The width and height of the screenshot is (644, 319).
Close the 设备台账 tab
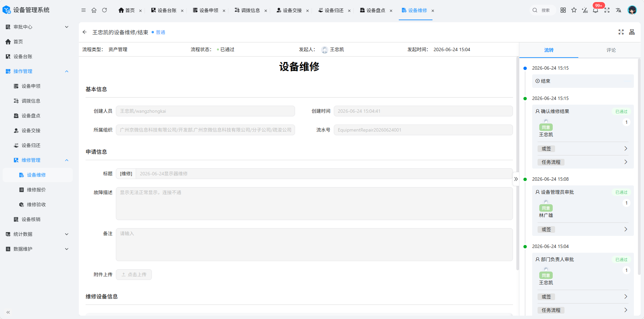182,11
